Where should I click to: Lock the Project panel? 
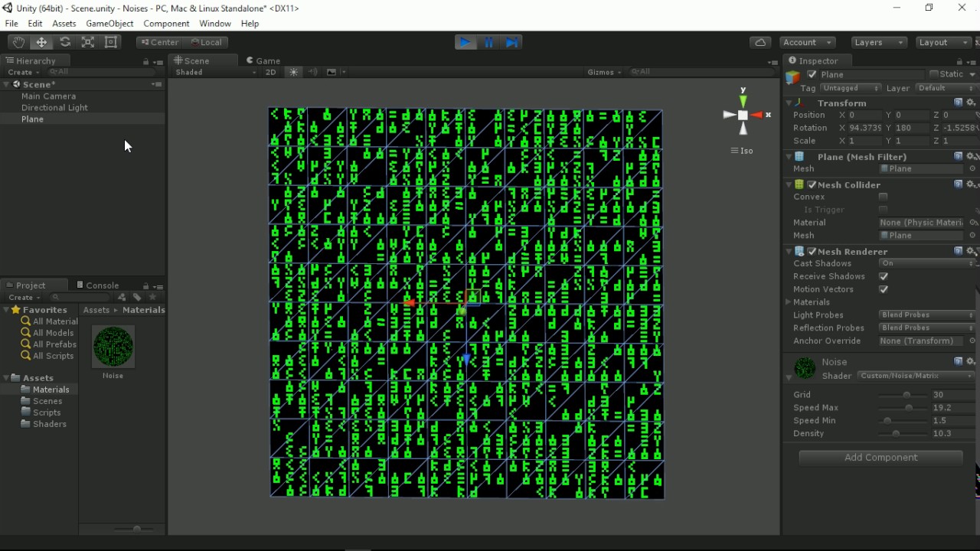145,286
